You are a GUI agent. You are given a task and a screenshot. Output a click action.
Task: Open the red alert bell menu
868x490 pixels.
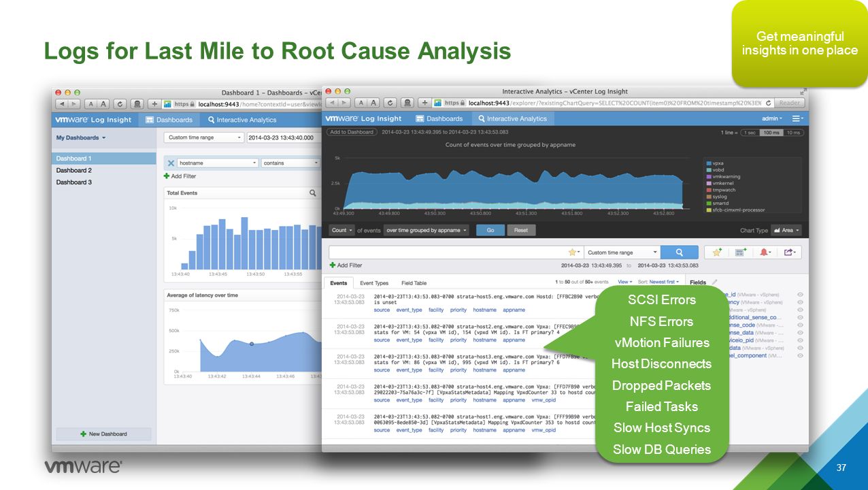coord(765,252)
